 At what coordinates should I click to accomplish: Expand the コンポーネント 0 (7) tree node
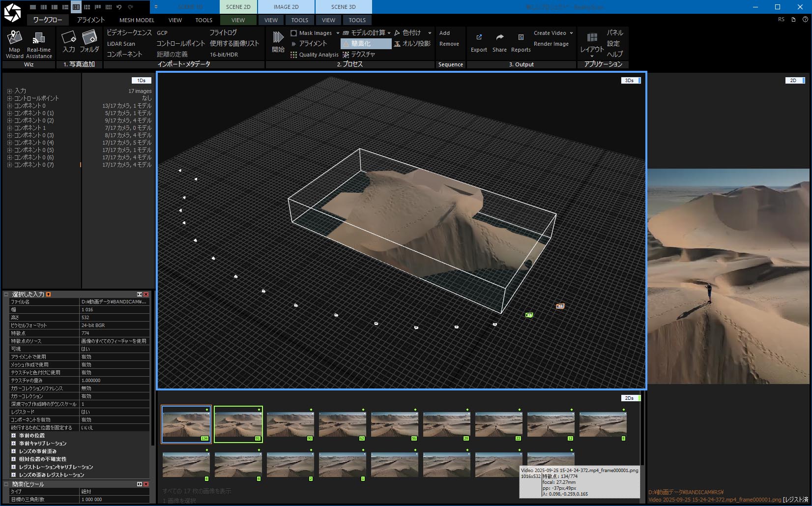[x=9, y=165]
